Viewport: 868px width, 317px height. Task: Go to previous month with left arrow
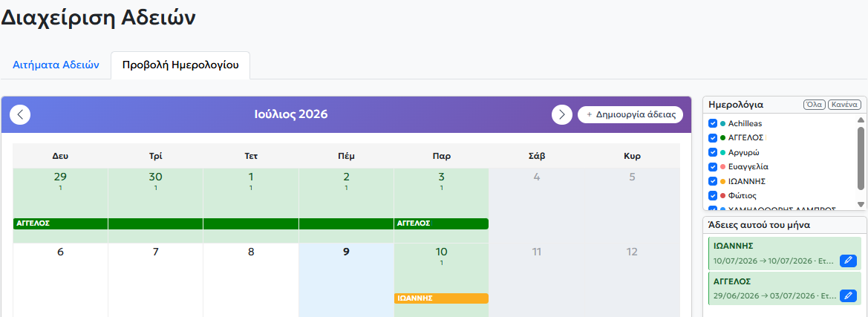coord(20,114)
